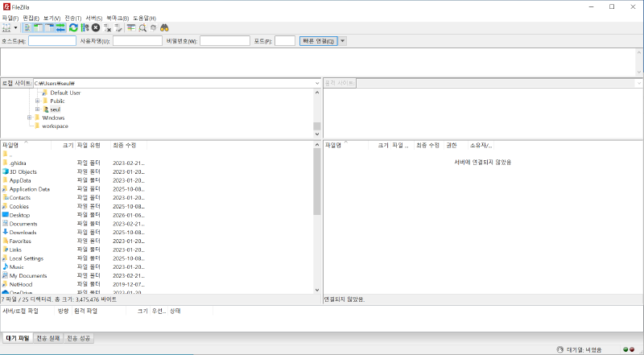This screenshot has width=644, height=355.
Task: Toggle directory comparison icon
Action: [x=142, y=27]
